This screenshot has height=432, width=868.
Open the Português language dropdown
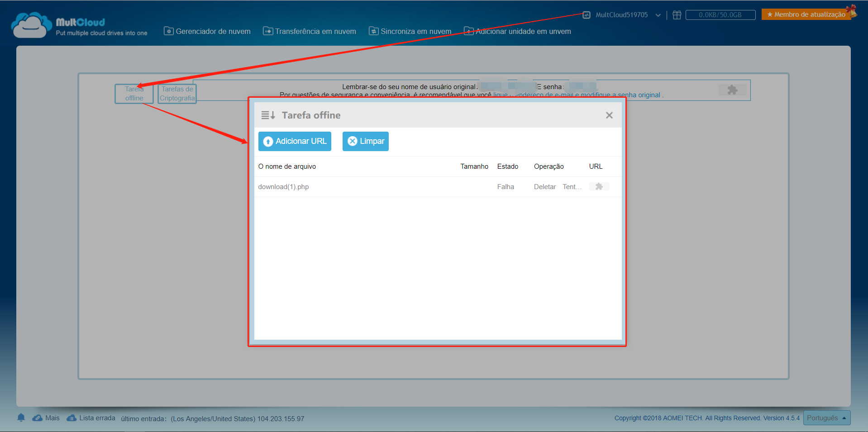point(827,418)
